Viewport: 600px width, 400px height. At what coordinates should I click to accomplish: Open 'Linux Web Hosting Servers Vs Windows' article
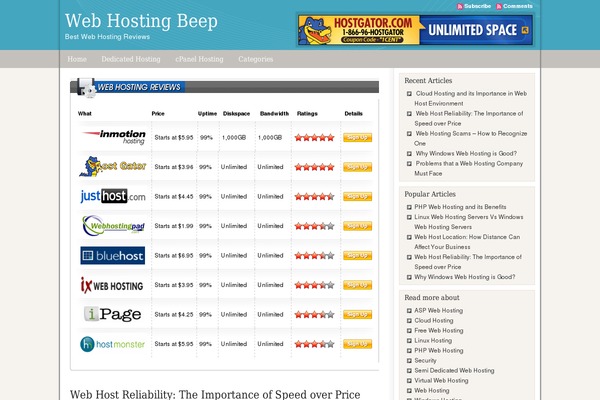[x=469, y=222]
